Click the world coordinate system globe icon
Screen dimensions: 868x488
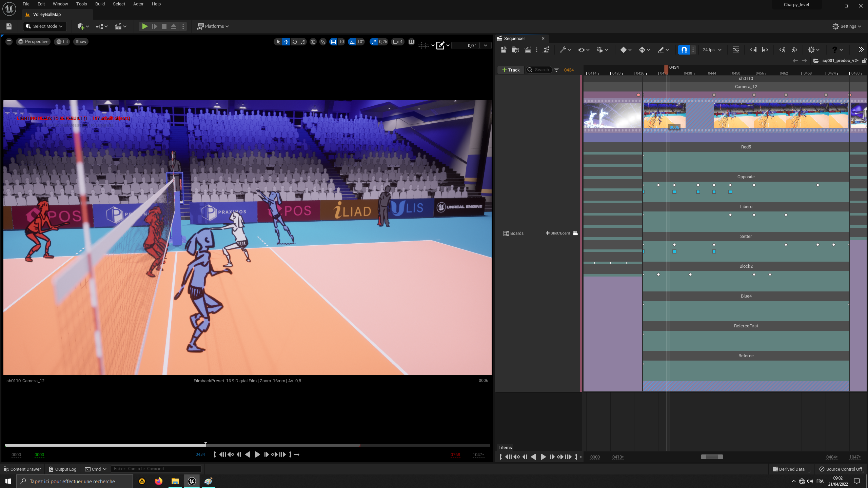[313, 42]
